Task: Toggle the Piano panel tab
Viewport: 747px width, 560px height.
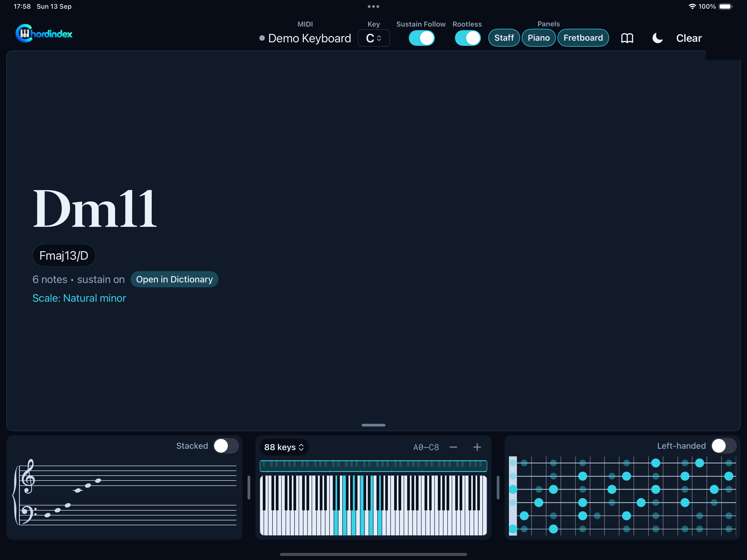Action: click(x=539, y=38)
